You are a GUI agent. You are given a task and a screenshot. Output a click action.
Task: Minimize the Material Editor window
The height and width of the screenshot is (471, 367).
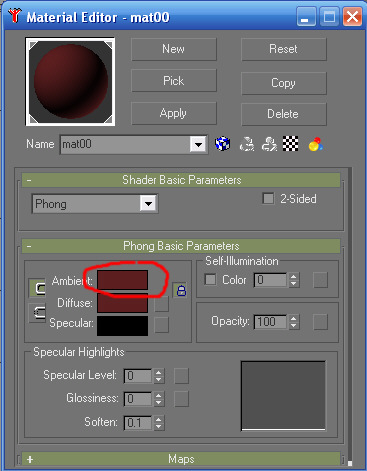[306, 16]
